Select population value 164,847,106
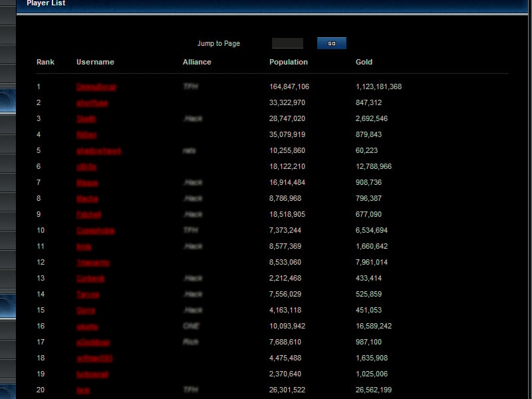This screenshot has height=399, width=532. [289, 86]
